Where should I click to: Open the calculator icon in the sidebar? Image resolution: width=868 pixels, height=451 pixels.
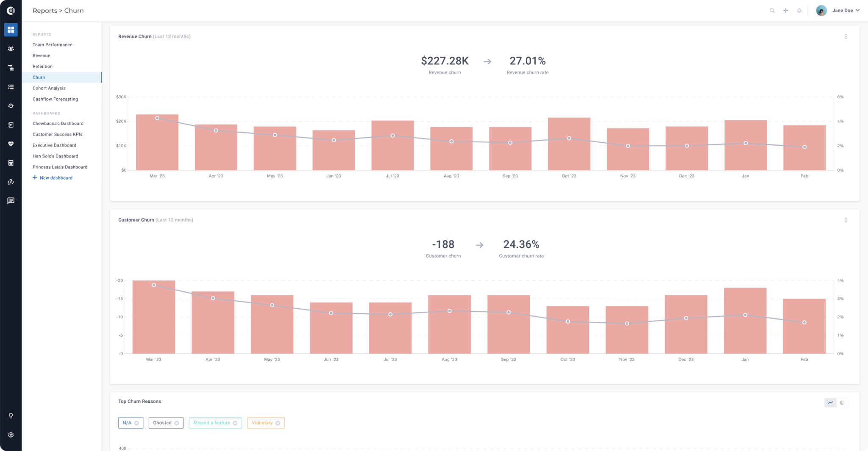(11, 163)
